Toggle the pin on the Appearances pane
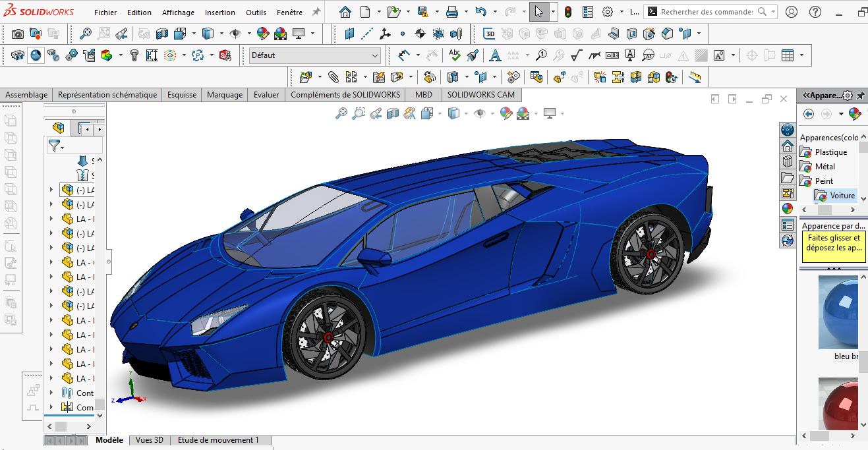868x450 pixels. pyautogui.click(x=860, y=96)
